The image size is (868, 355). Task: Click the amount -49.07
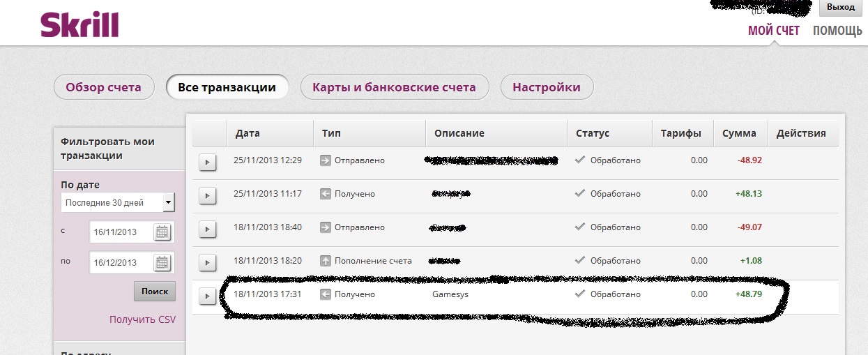749,227
